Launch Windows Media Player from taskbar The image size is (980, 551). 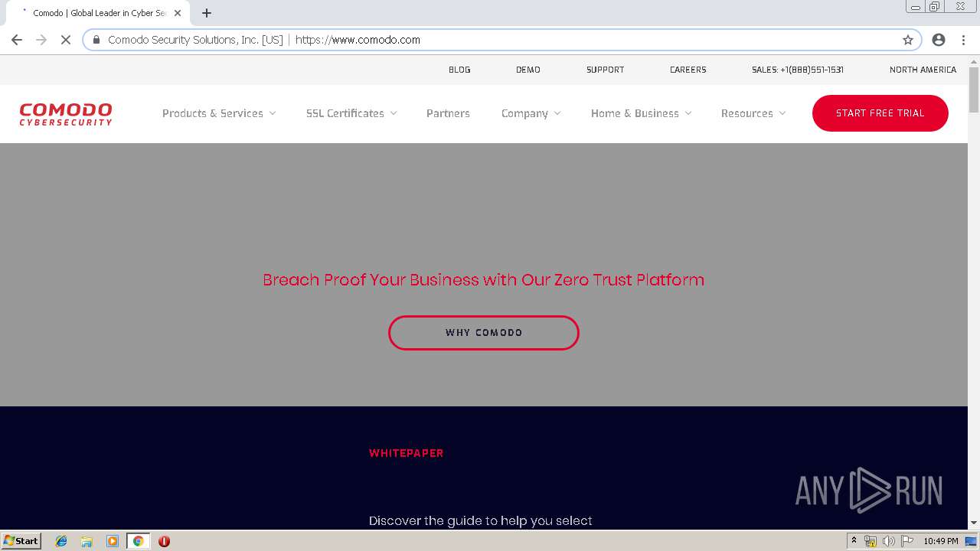(x=113, y=541)
